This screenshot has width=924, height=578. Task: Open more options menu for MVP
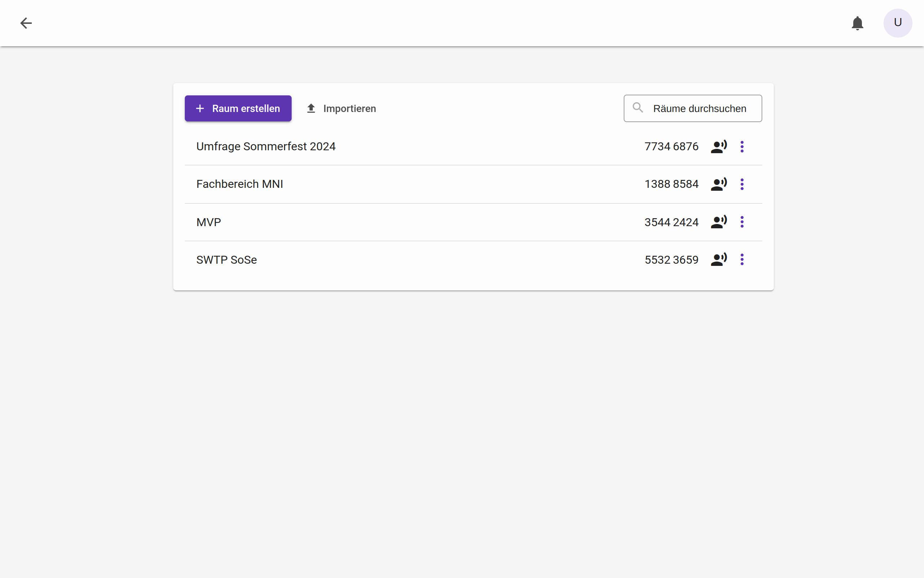click(x=742, y=222)
